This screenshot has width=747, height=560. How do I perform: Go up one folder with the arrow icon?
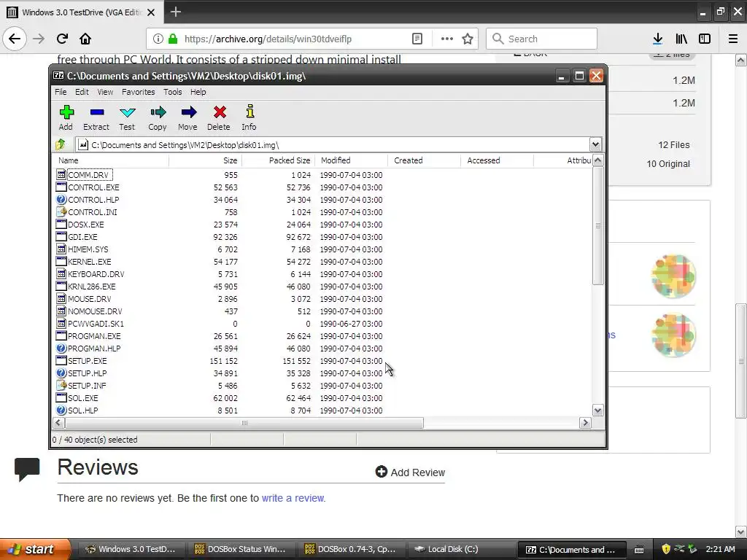tap(61, 144)
